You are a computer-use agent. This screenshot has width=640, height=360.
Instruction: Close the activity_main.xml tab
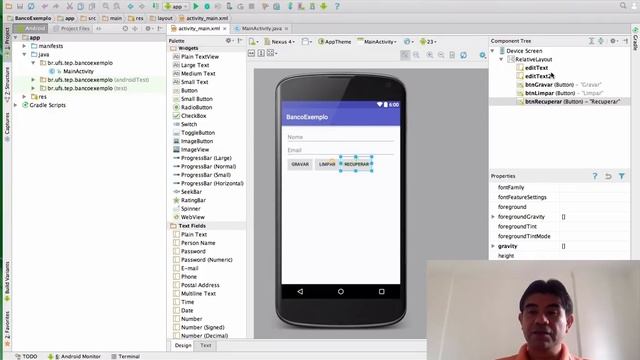[224, 29]
